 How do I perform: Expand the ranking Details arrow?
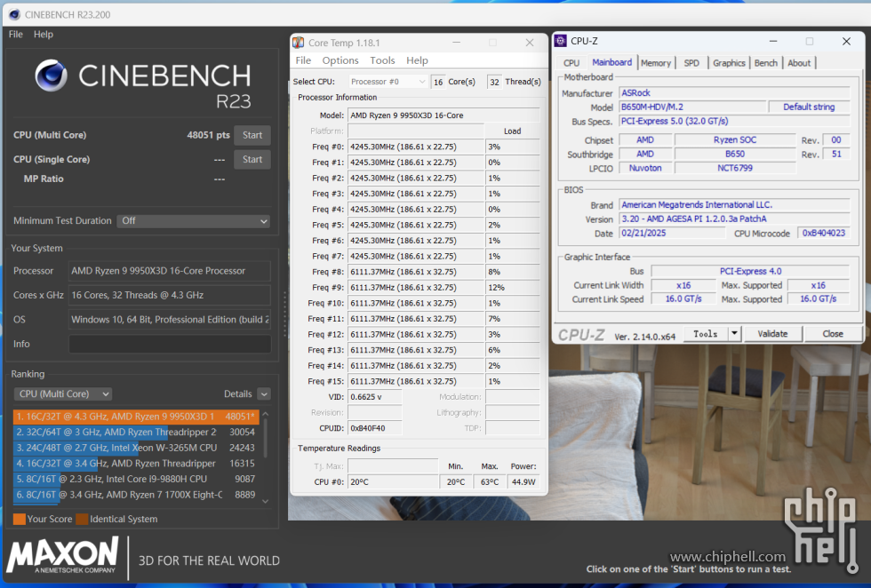pyautogui.click(x=265, y=394)
